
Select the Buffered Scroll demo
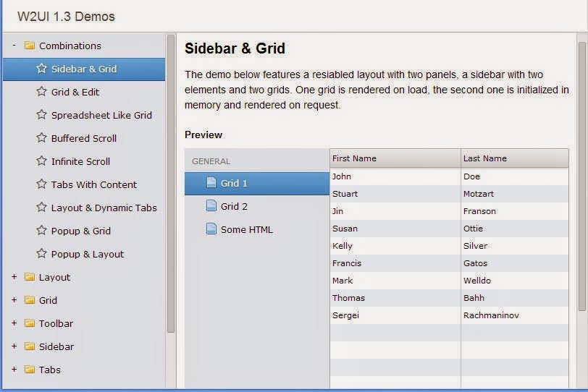(84, 139)
